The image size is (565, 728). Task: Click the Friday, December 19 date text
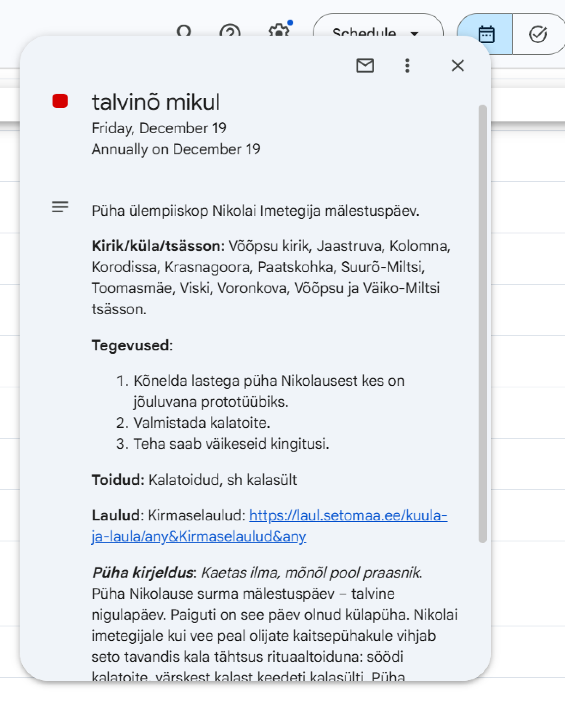(x=159, y=128)
